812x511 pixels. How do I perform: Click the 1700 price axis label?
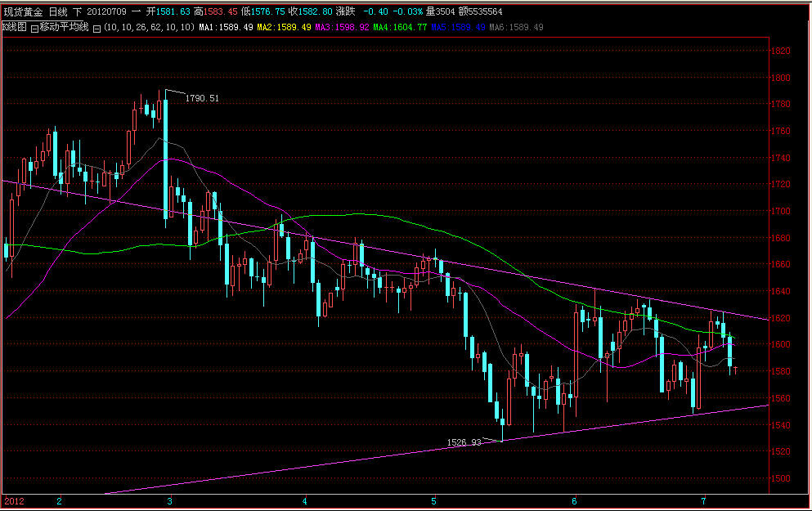click(x=781, y=211)
